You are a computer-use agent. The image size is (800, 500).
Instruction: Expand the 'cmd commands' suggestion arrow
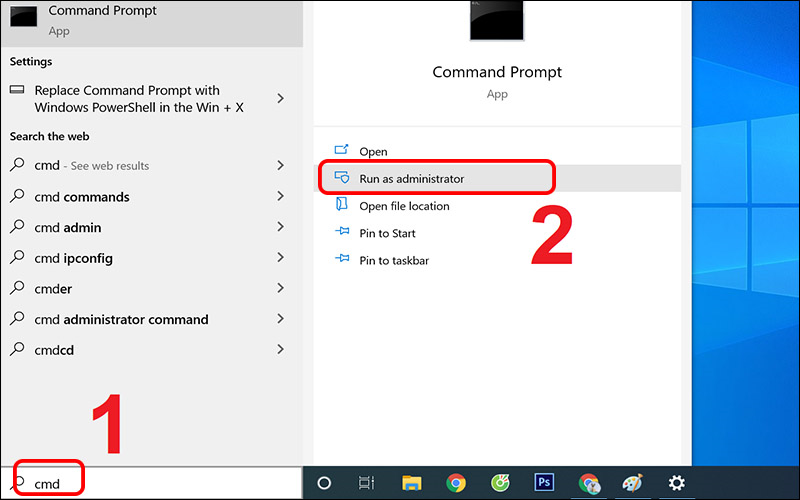(x=281, y=197)
